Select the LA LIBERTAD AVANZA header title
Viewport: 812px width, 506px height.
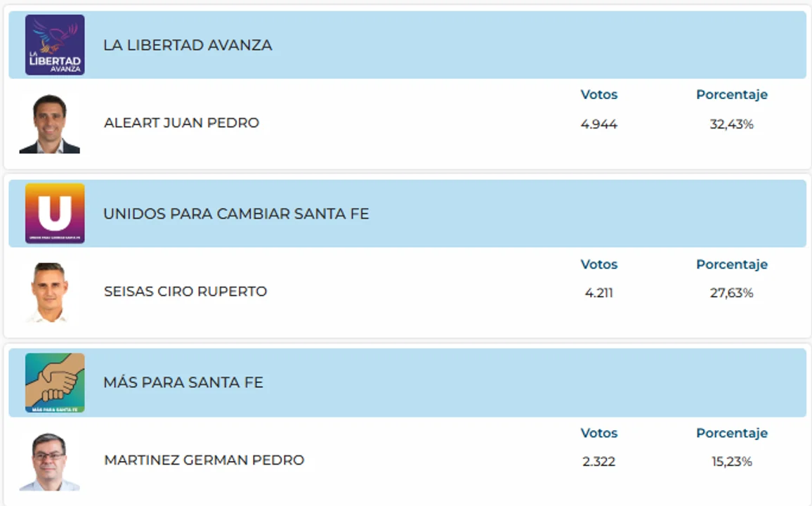tap(188, 45)
